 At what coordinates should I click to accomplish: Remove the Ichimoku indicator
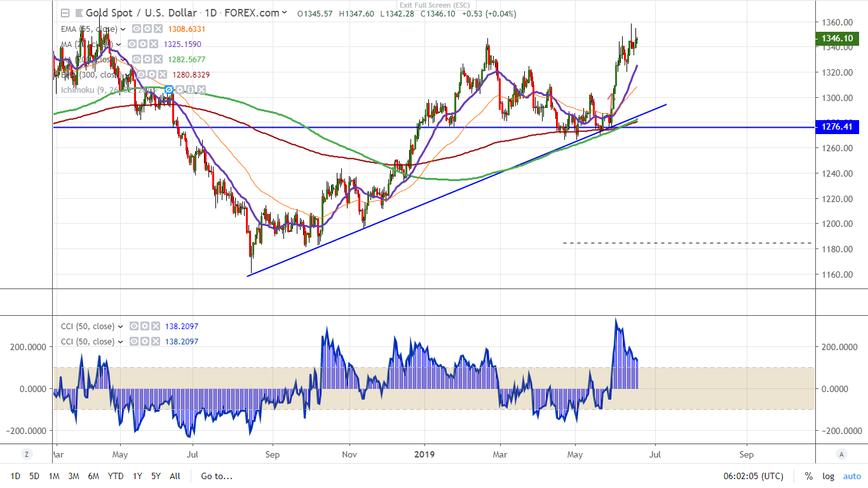click(x=200, y=90)
